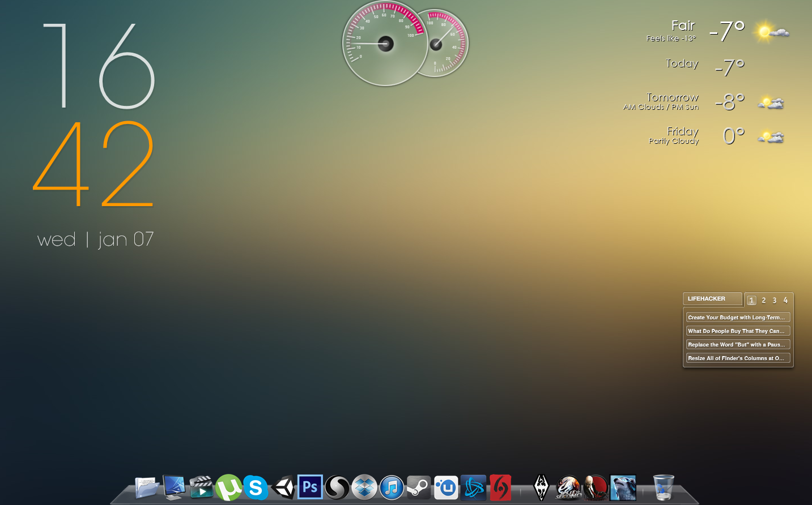Image resolution: width=812 pixels, height=505 pixels.
Task: Launch iTunes from the dock
Action: 391,487
